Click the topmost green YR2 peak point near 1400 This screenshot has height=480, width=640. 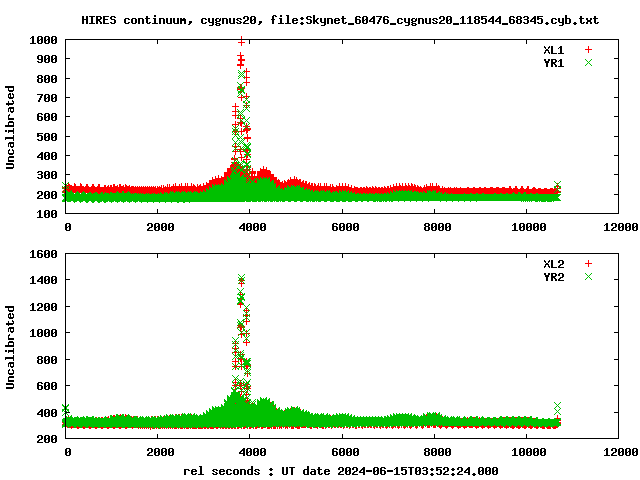click(241, 279)
